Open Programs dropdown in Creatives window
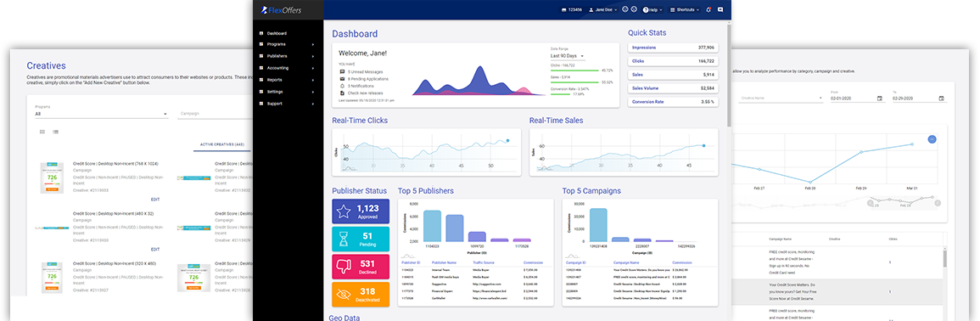Viewport: 980px width, 321px height. 101,114
